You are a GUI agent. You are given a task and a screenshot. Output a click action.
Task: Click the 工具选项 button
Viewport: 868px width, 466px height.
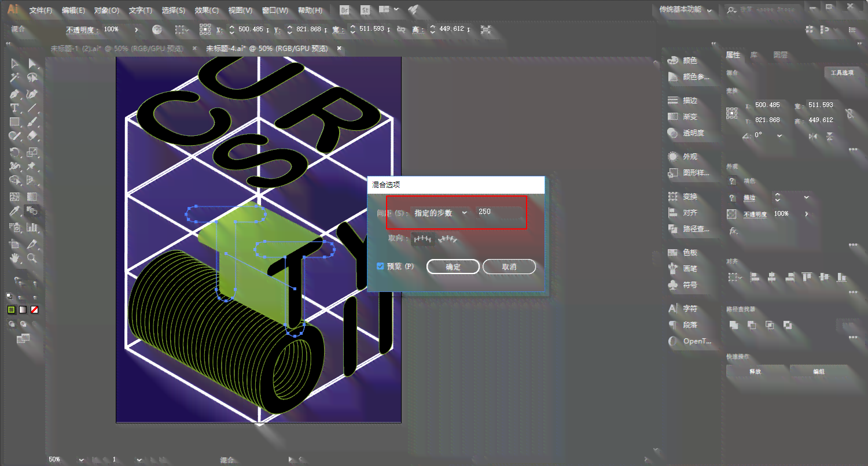(842, 73)
